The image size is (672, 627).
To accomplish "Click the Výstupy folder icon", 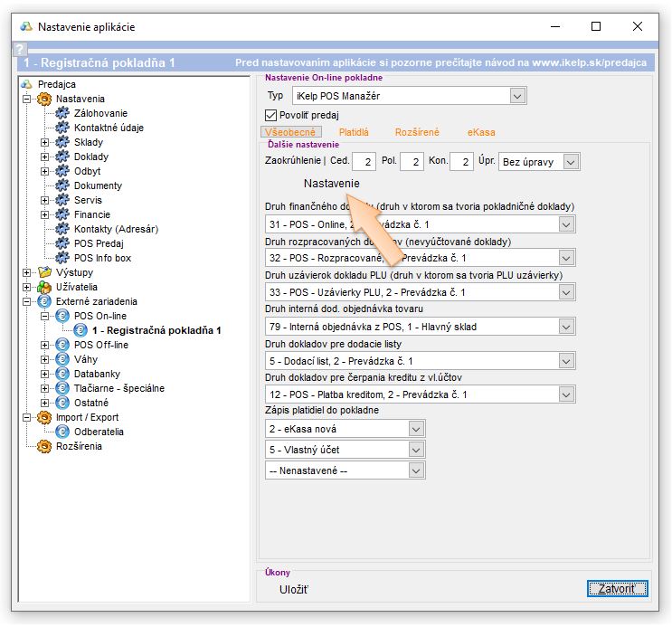I will point(44,272).
